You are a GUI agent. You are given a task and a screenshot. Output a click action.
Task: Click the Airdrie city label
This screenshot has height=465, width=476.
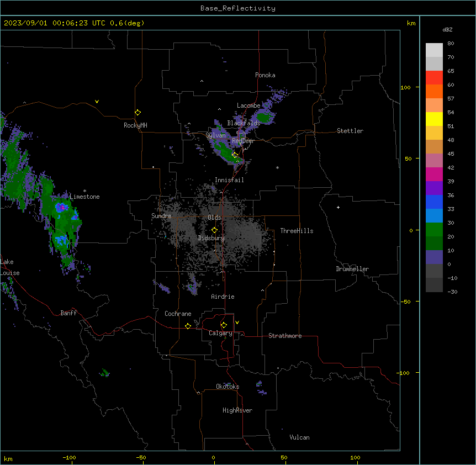(223, 297)
